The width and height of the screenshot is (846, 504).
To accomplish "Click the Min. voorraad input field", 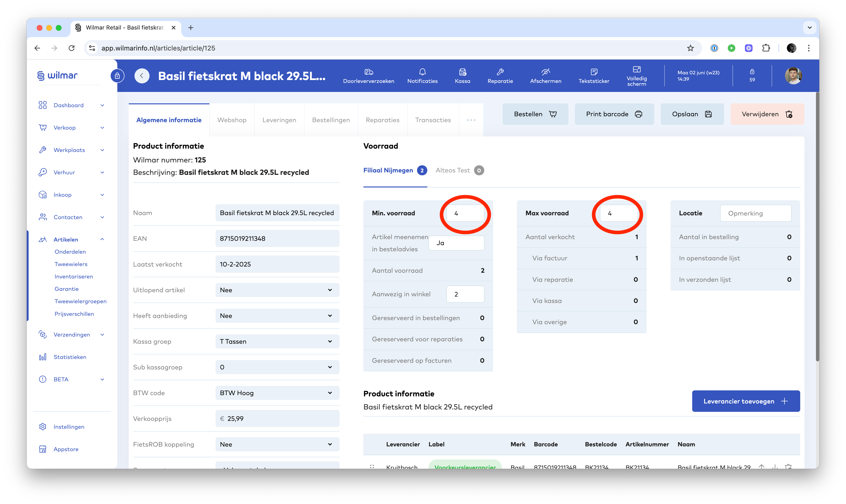I will (465, 213).
